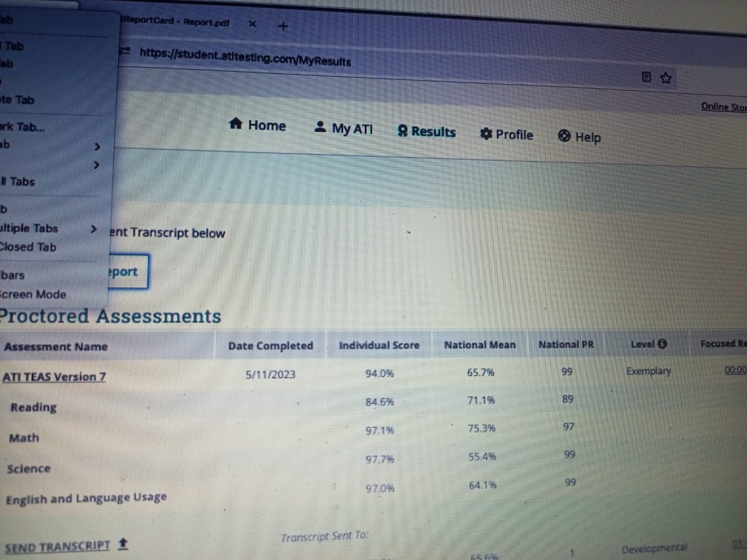Expand the Multiple Tabs submenu arrow
Viewport: 747px width, 560px height.
coord(93,229)
